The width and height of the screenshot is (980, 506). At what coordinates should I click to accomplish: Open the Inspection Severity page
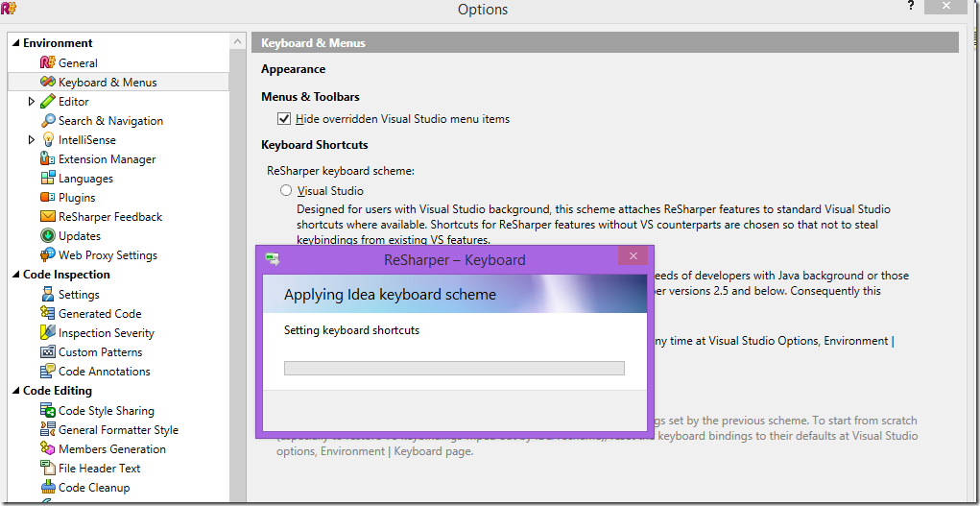tap(107, 333)
